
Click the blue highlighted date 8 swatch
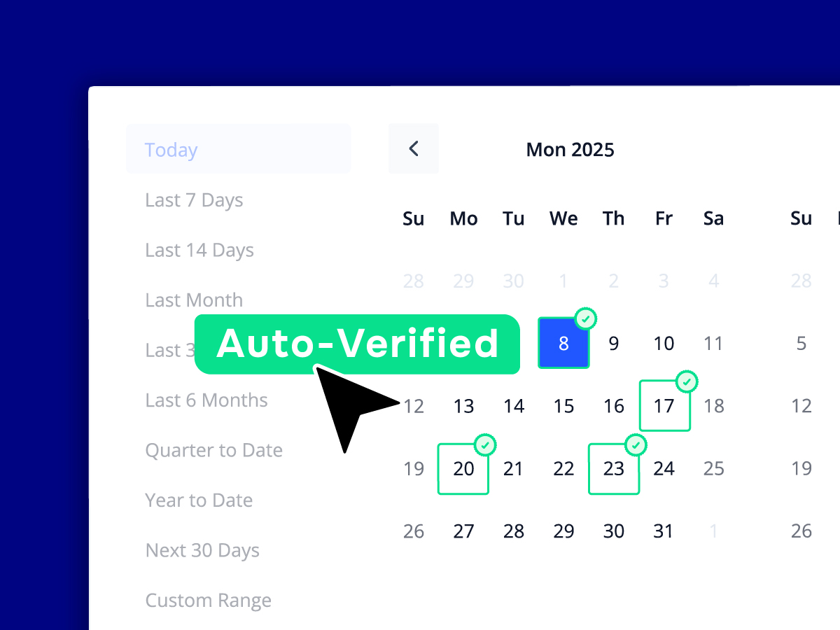click(x=563, y=344)
